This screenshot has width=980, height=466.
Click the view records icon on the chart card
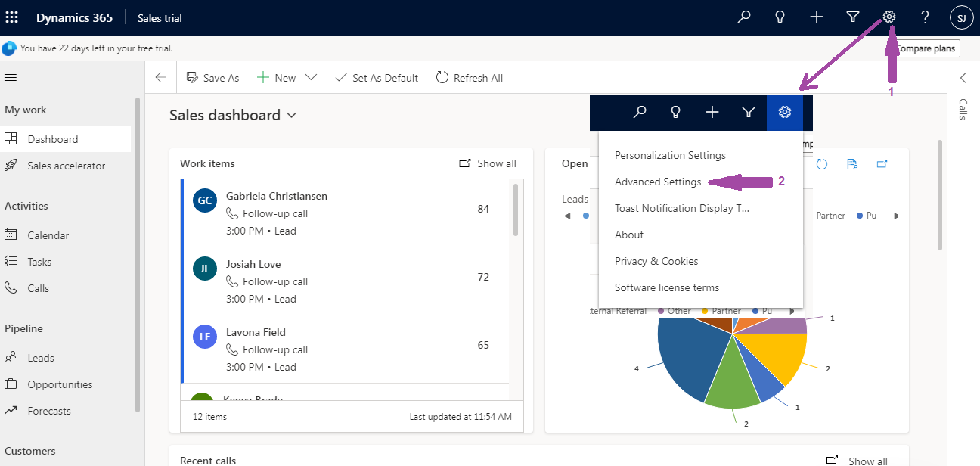[852, 163]
